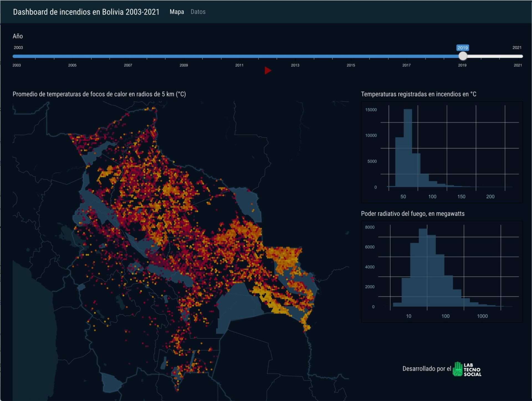Set slider to 2005 tick label
Image resolution: width=532 pixels, height=401 pixels.
tap(72, 65)
